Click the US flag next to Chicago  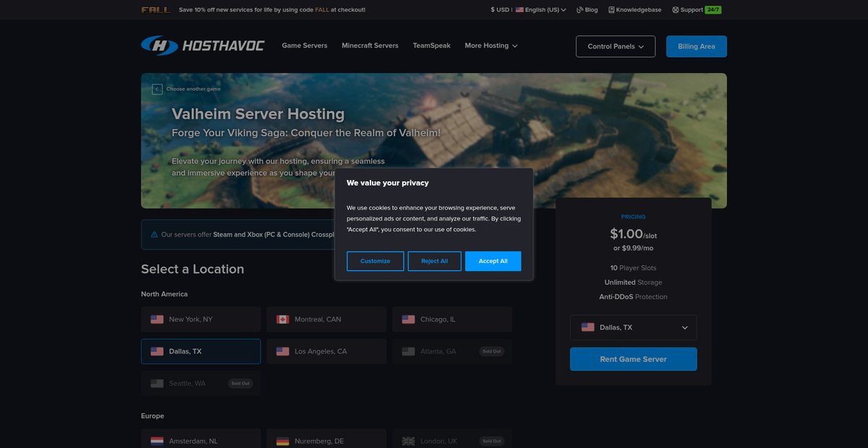[x=409, y=319]
